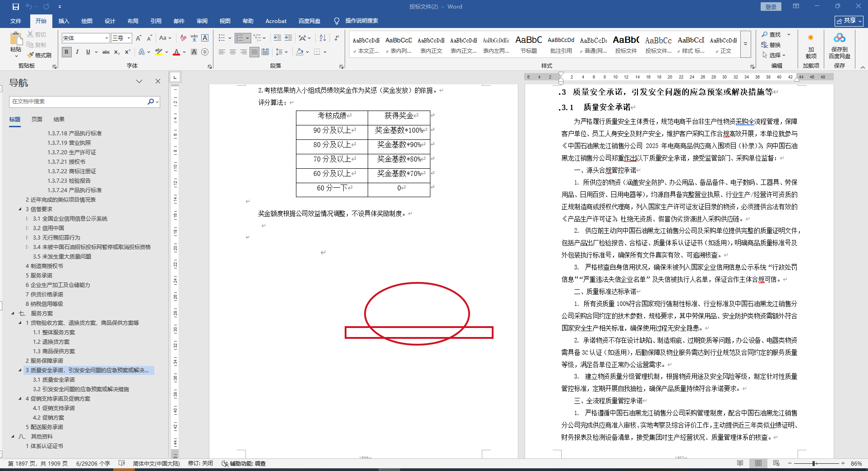Open Replace (替换) dialog
The image size is (868, 471).
771,45
